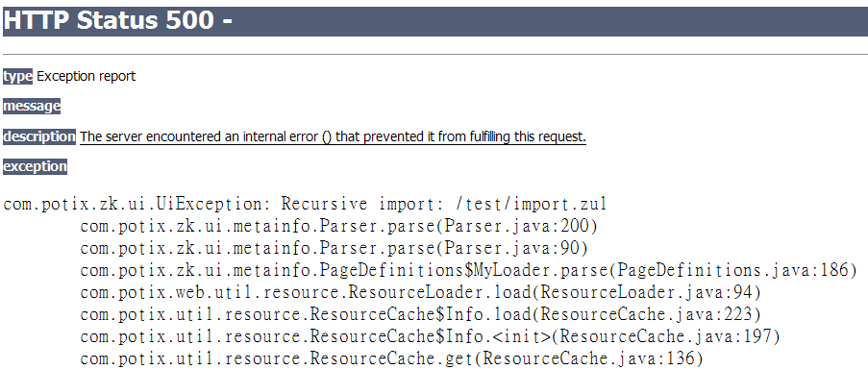
Task: Click the underlined server internal error text
Action: (333, 136)
